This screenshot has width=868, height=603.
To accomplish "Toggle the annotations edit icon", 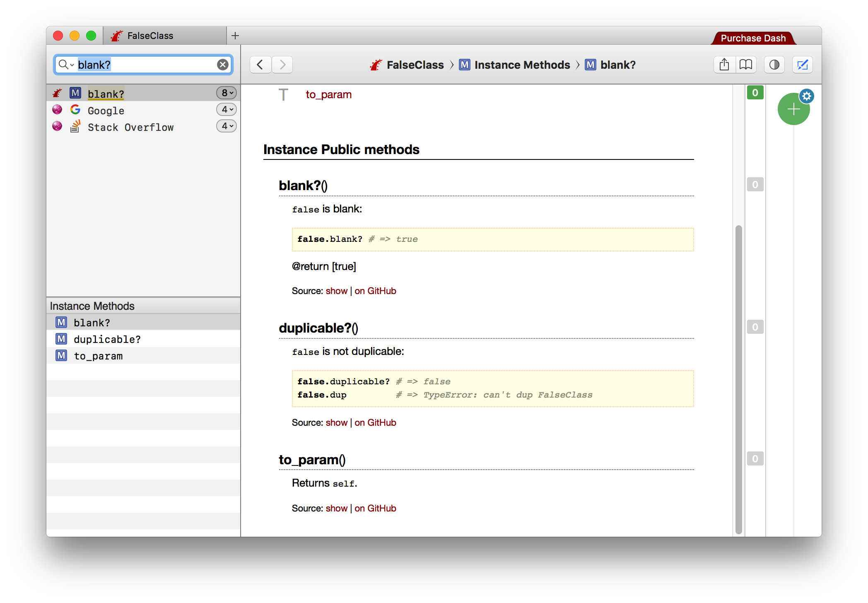I will click(803, 65).
